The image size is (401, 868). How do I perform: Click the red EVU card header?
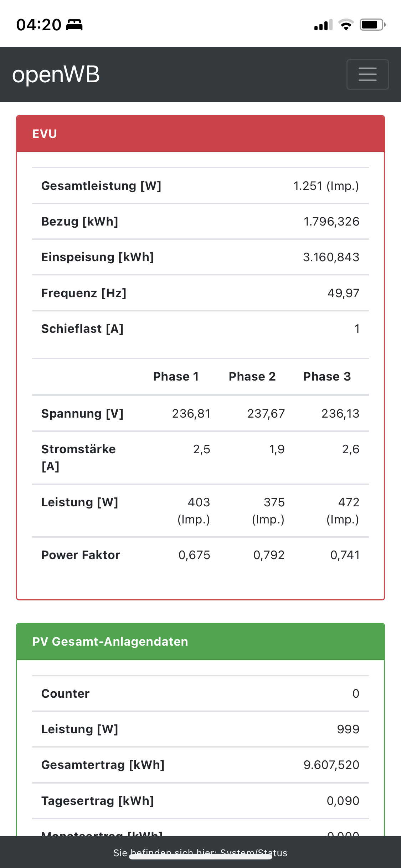(x=200, y=134)
